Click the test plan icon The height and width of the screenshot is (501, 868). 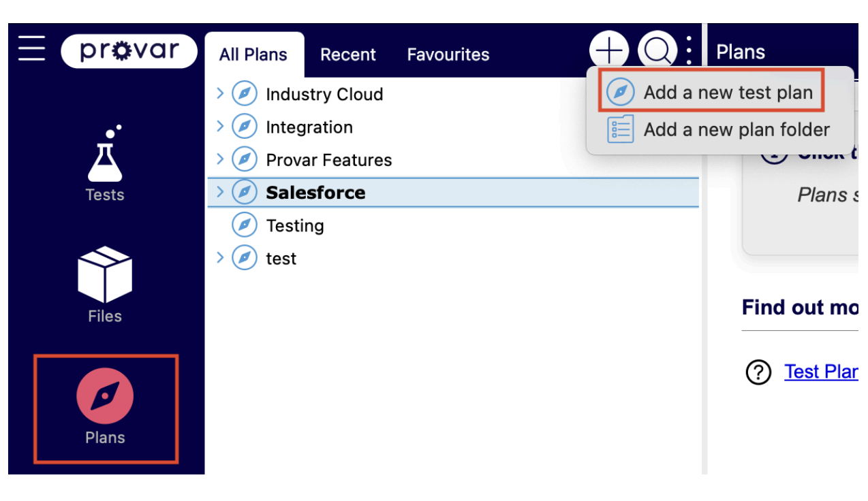click(x=245, y=258)
